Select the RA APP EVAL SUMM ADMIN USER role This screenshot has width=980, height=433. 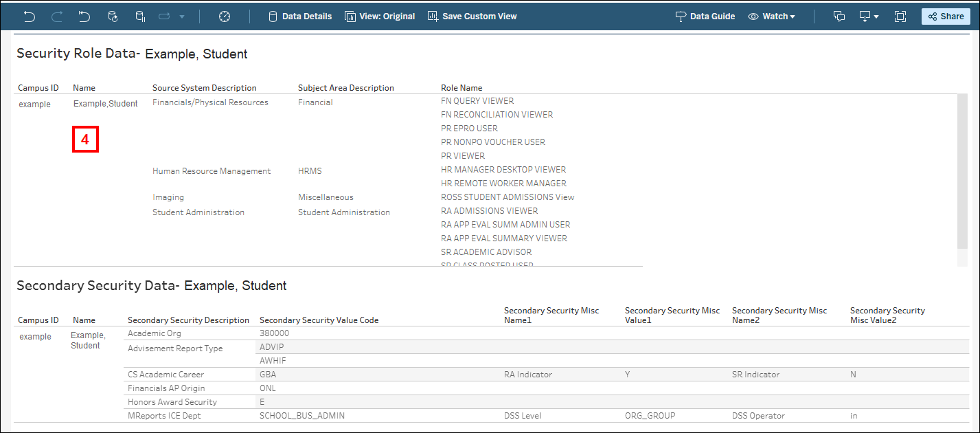[x=505, y=225]
